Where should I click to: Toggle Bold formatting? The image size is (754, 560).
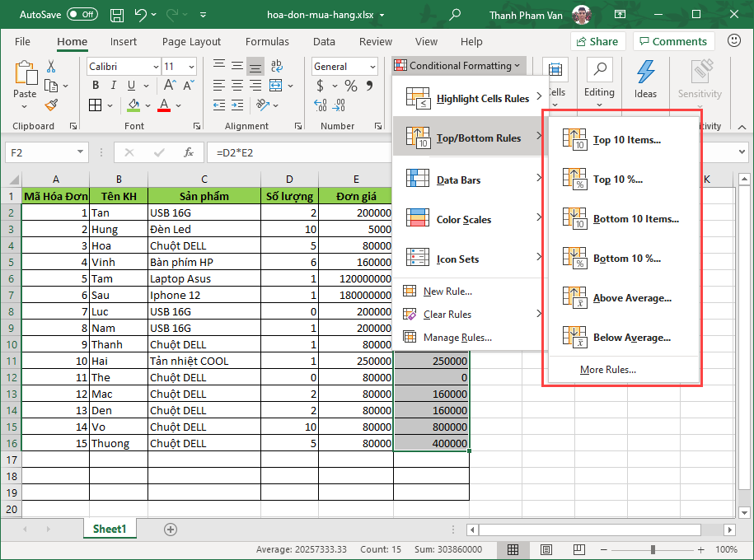tap(96, 86)
